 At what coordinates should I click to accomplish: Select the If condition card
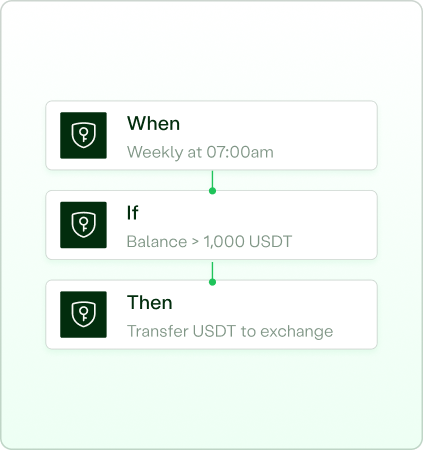click(x=211, y=225)
